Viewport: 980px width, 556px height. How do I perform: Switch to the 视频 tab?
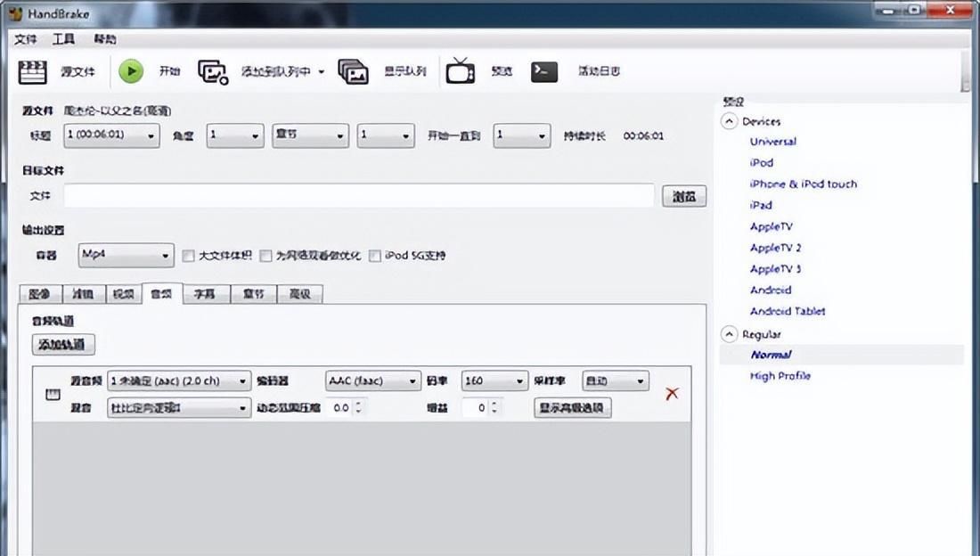point(123,294)
